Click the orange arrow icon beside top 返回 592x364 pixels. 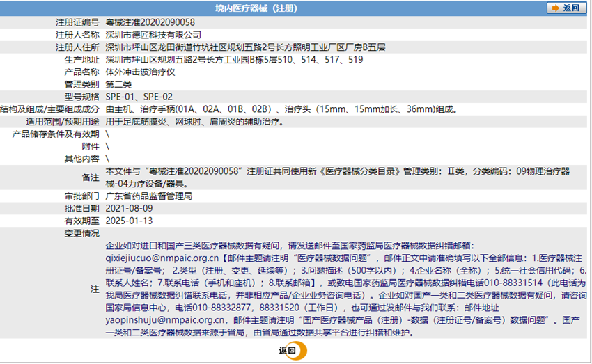tap(555, 8)
